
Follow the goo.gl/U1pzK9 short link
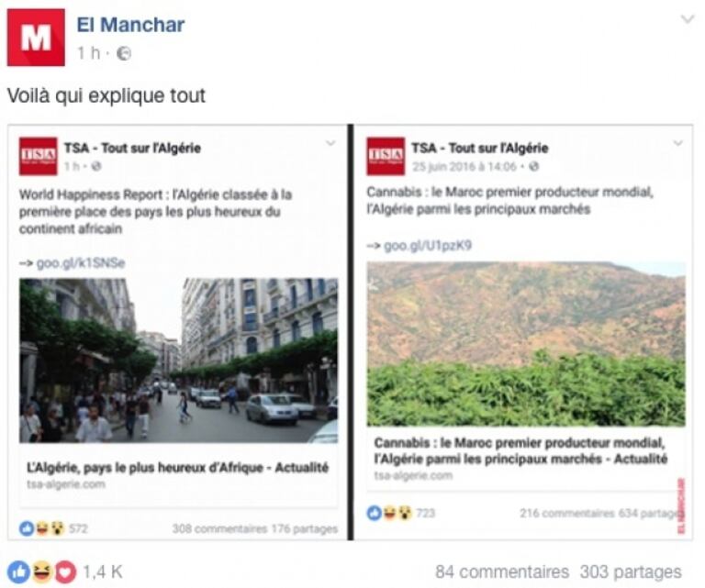(428, 246)
